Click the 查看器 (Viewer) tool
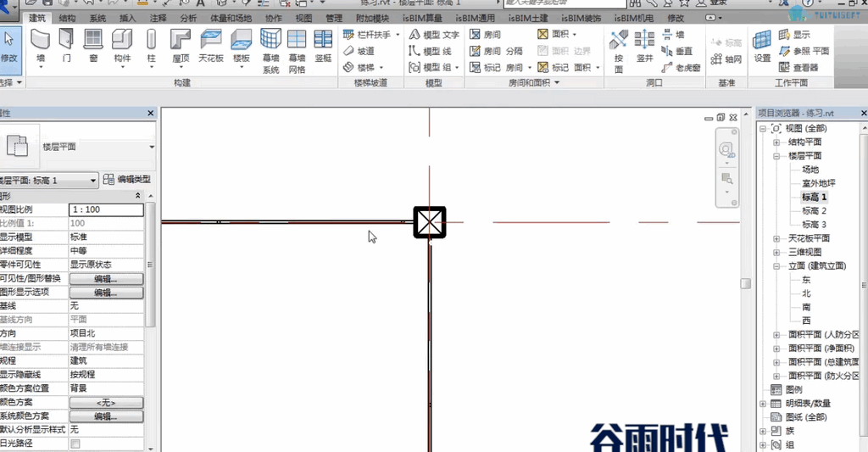Viewport: 868px width, 452px height. (798, 68)
